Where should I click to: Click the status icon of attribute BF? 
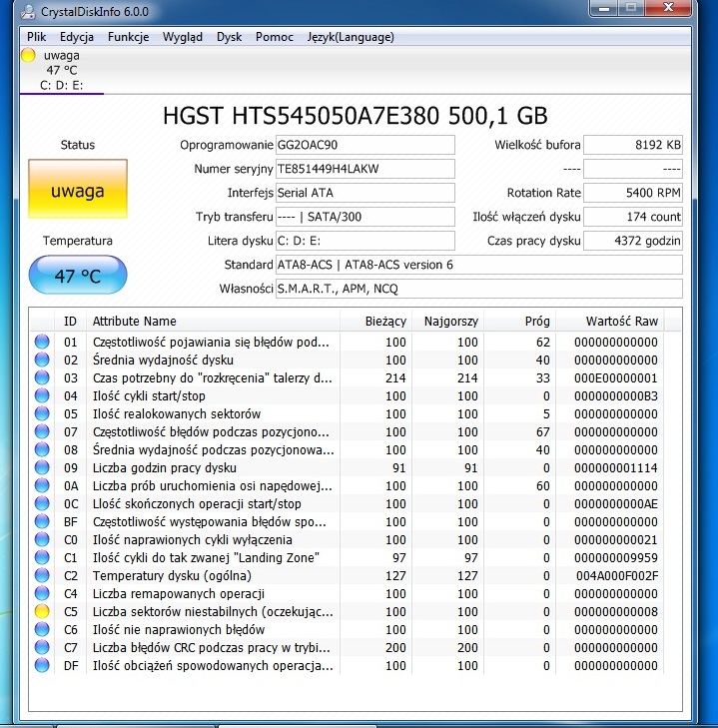(x=42, y=522)
